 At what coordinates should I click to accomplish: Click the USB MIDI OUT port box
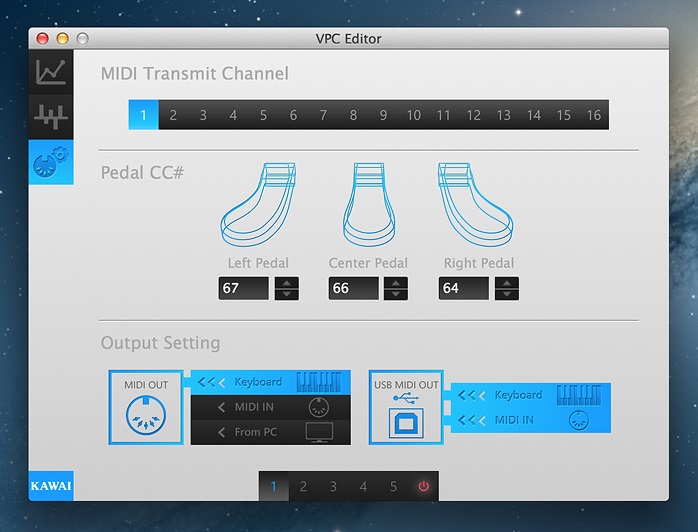[x=406, y=407]
